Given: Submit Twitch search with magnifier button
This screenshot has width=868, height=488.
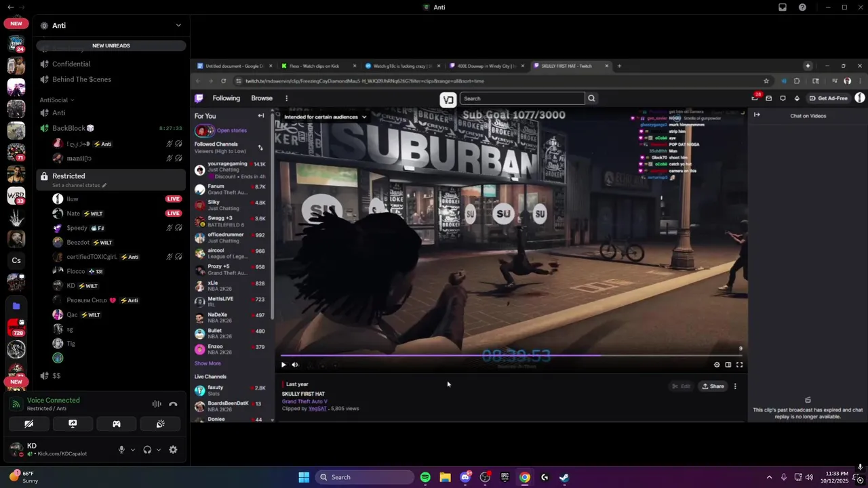Looking at the screenshot, I should (591, 98).
